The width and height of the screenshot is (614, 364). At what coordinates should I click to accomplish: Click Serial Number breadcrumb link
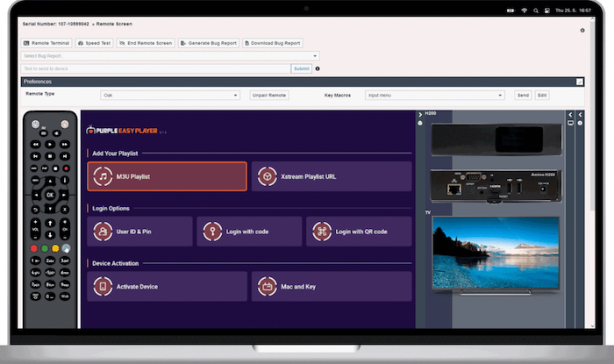(55, 24)
